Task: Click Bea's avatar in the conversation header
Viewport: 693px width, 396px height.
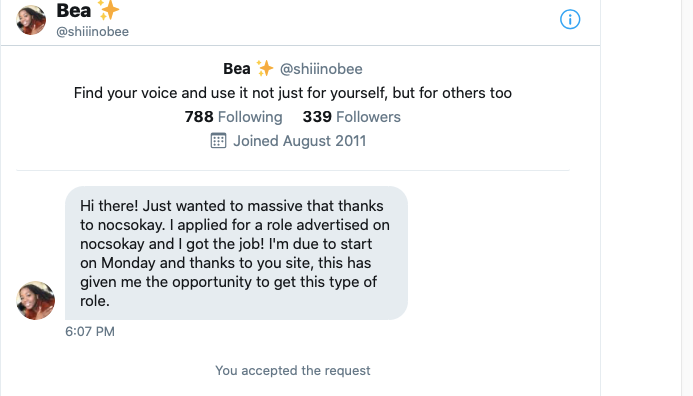Action: pos(31,20)
